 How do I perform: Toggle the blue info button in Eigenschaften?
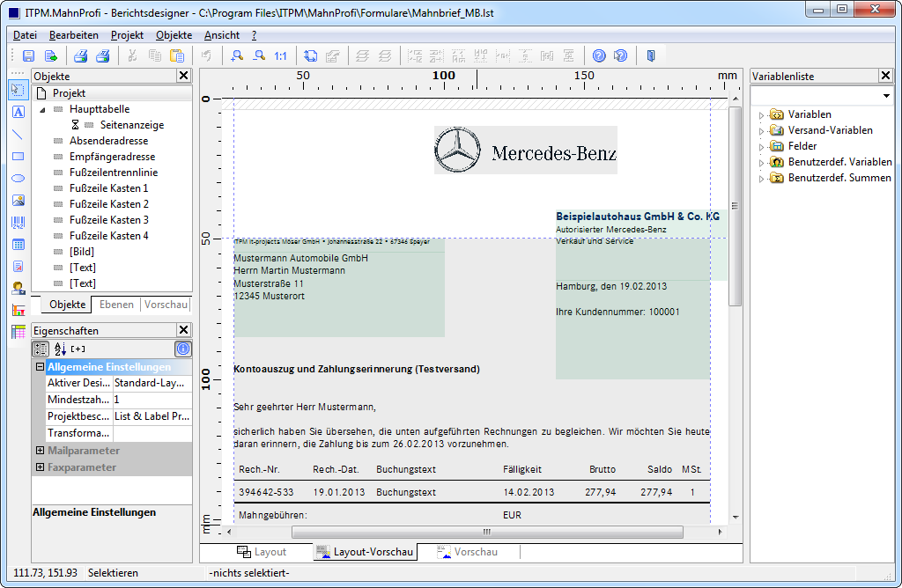183,349
